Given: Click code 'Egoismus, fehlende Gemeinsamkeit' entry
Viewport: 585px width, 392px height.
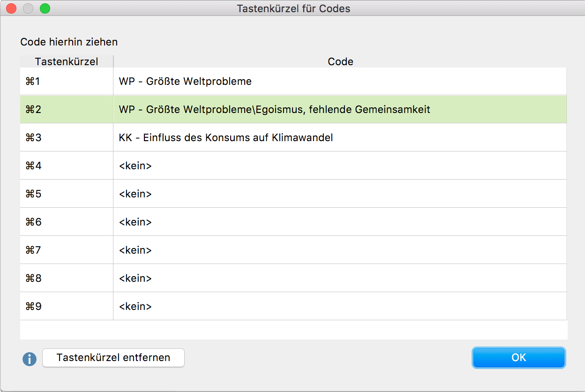Looking at the screenshot, I should coord(340,110).
